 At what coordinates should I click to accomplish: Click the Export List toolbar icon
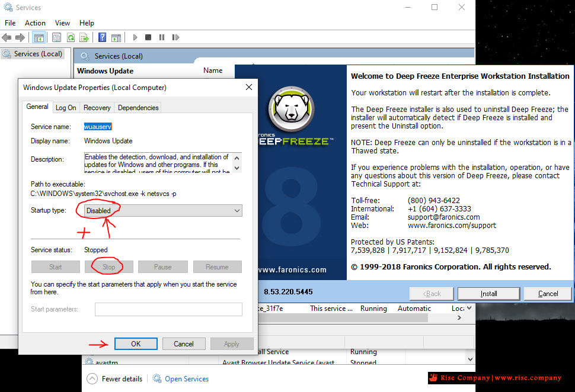(84, 37)
